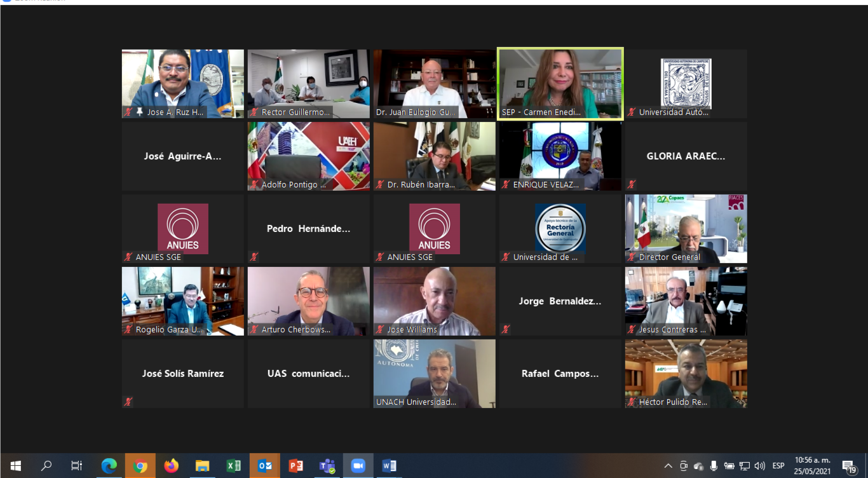868x478 pixels.
Task: Click the 'Arturo Cherbows...' name label
Action: point(296,330)
